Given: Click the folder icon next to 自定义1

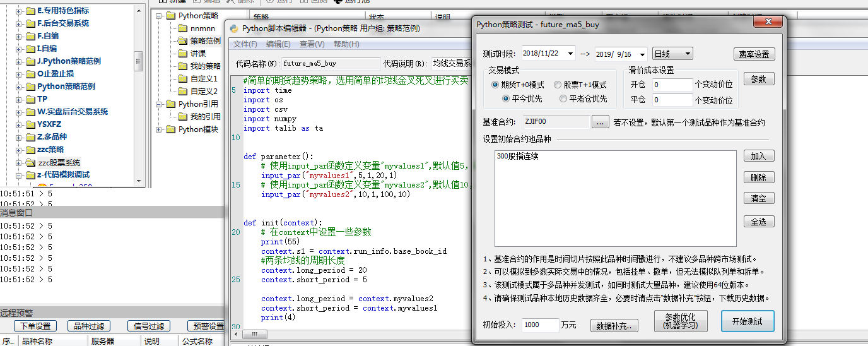Looking at the screenshot, I should point(182,79).
